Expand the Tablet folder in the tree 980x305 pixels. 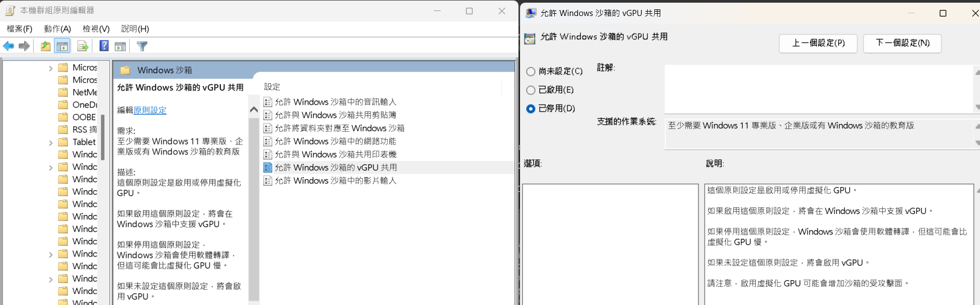pyautogui.click(x=51, y=143)
